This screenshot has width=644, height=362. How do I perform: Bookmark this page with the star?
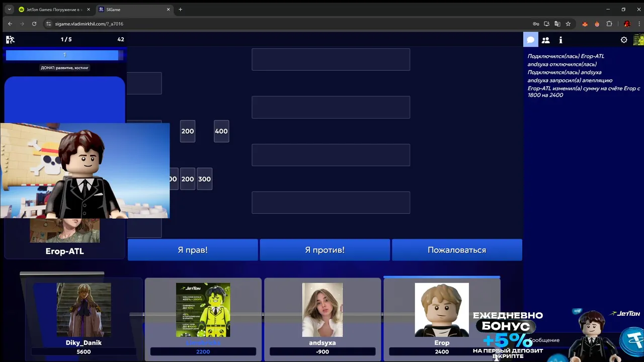pos(568,24)
